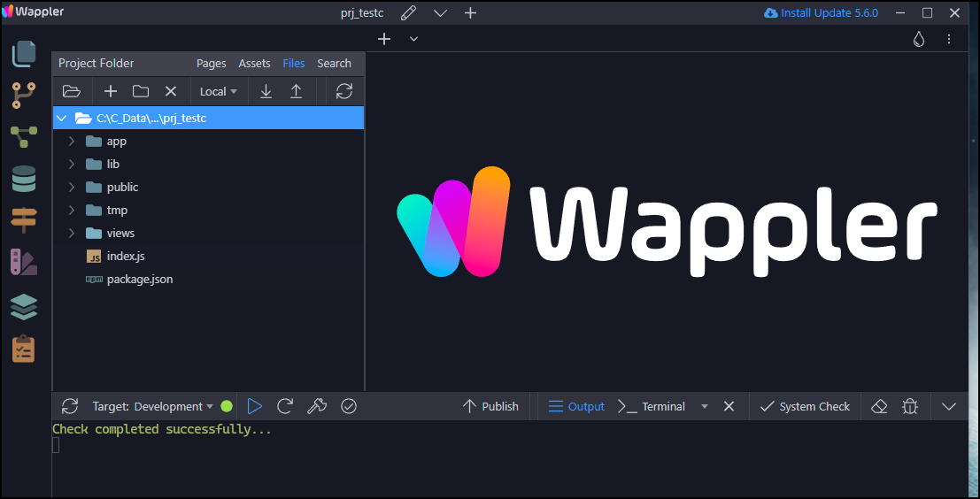Open a new tab with plus icon

(x=384, y=39)
